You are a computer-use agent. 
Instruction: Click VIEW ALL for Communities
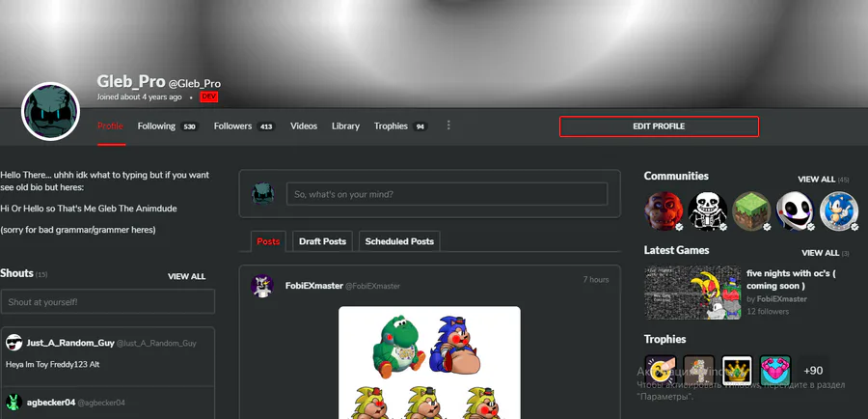pos(817,179)
